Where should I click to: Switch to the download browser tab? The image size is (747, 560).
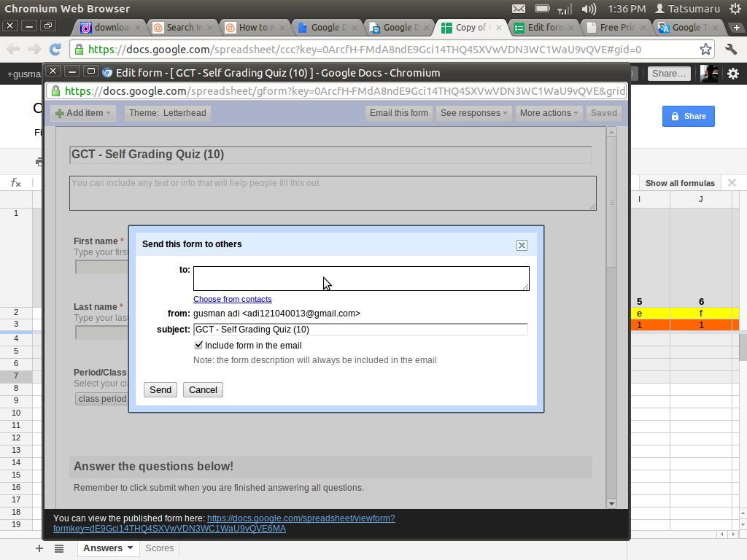(x=110, y=28)
